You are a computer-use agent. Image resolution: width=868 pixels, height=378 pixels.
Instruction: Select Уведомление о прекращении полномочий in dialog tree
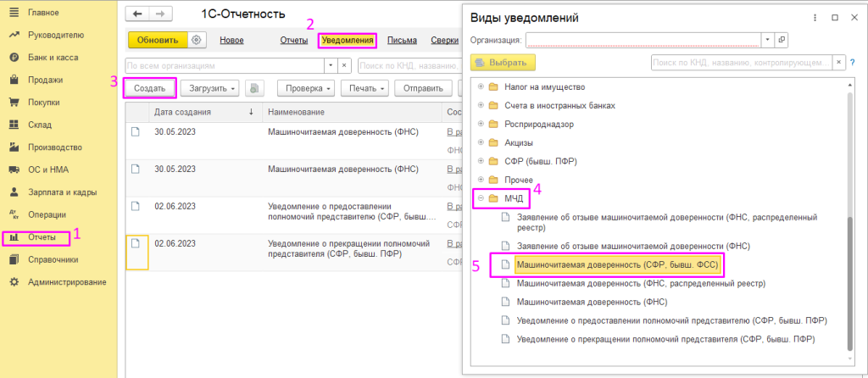(666, 339)
